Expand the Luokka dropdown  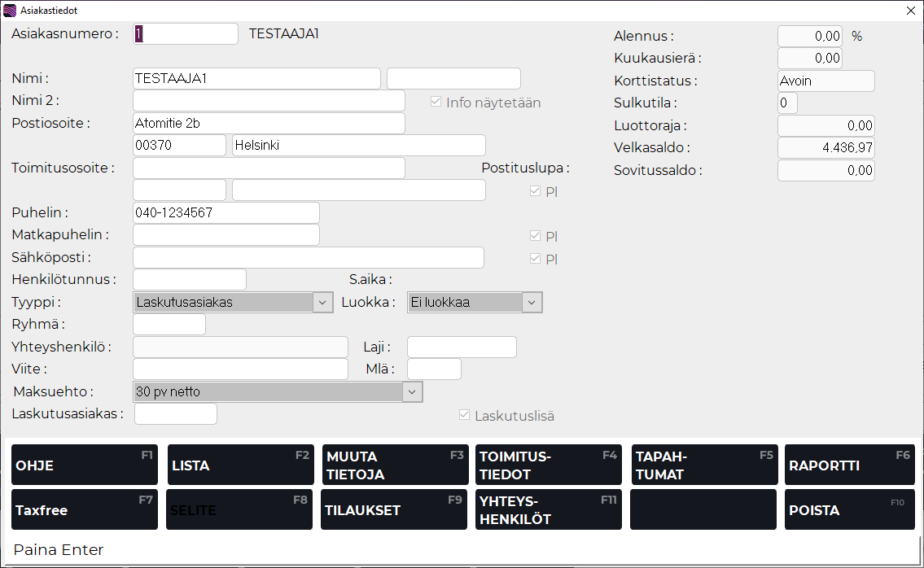[x=532, y=302]
